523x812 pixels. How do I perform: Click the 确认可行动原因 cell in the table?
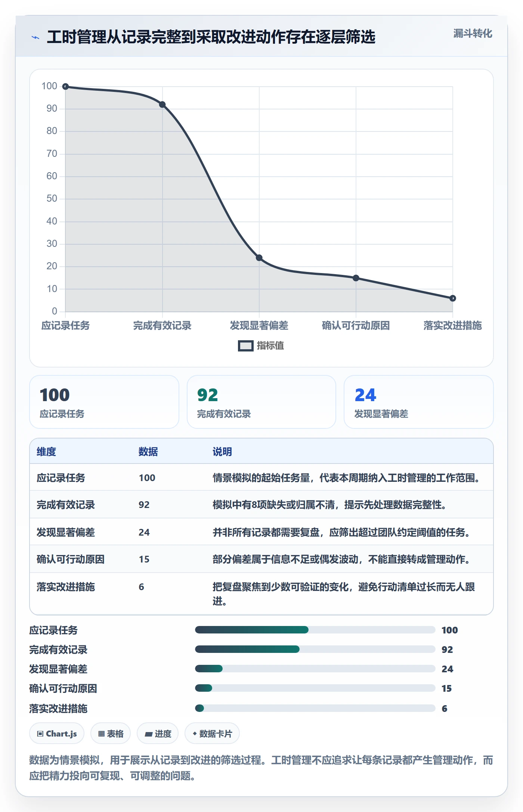tap(71, 559)
